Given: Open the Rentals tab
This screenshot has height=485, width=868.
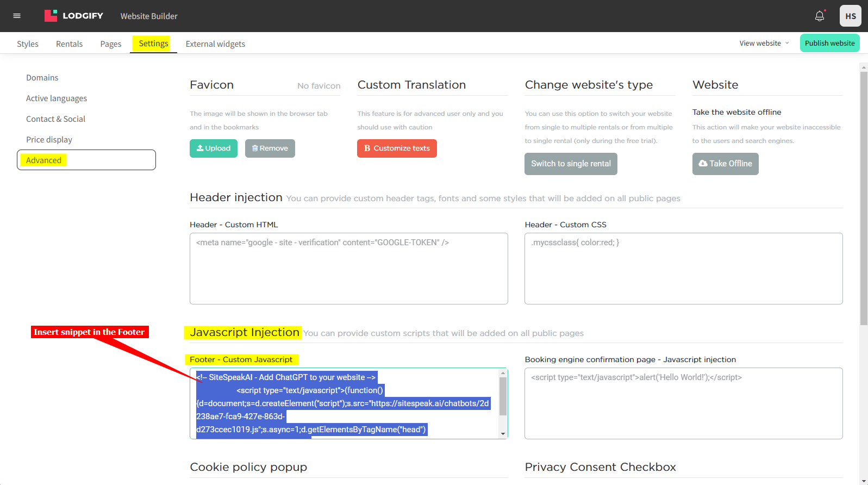Looking at the screenshot, I should coord(69,44).
